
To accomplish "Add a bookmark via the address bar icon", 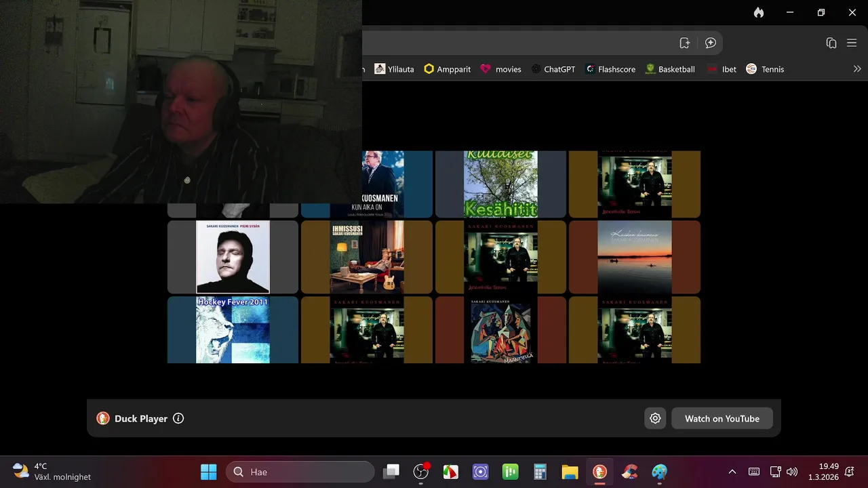I will click(x=685, y=43).
